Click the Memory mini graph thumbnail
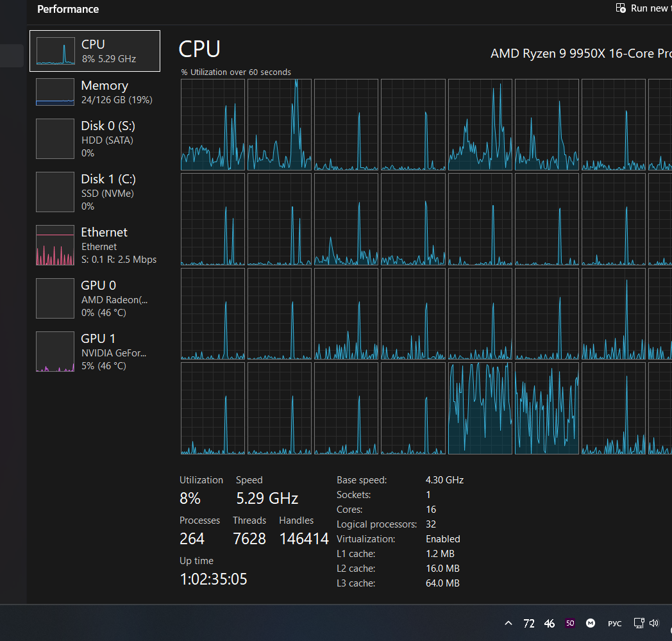This screenshot has height=641, width=672. click(55, 92)
